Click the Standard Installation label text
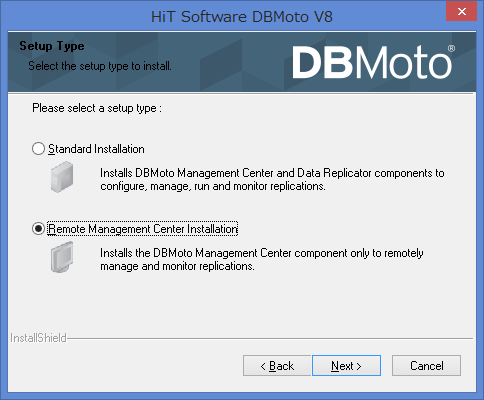This screenshot has height=400, width=484. (x=96, y=149)
